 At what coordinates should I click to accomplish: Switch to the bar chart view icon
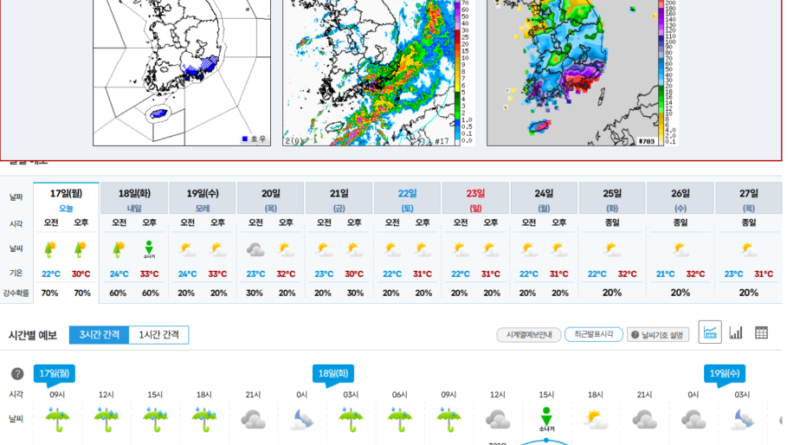[x=735, y=333]
